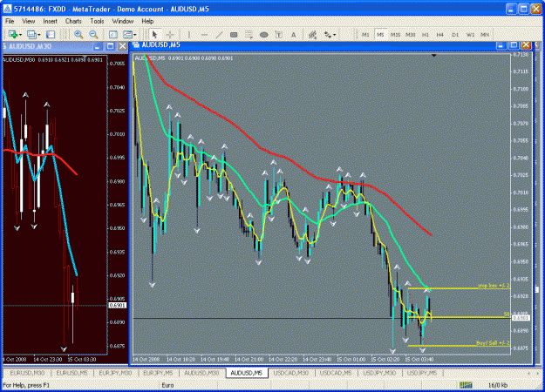Switch to the EURJPY,M5 chart tab
The width and height of the screenshot is (545, 392).
158,373
